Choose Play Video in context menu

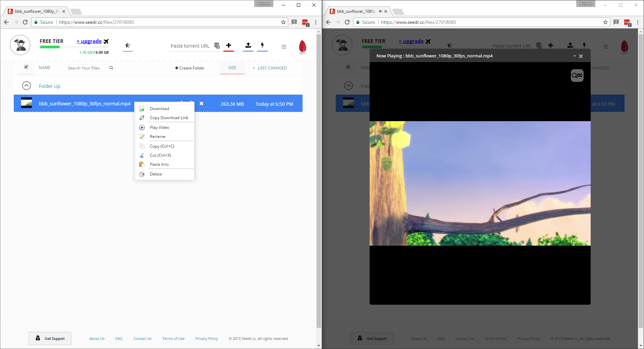point(164,128)
